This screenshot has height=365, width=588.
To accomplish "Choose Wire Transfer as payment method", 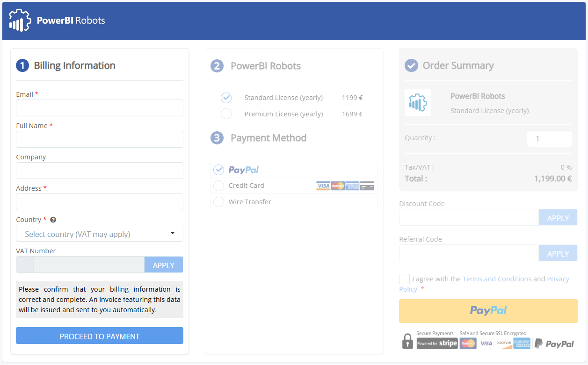I will [218, 202].
